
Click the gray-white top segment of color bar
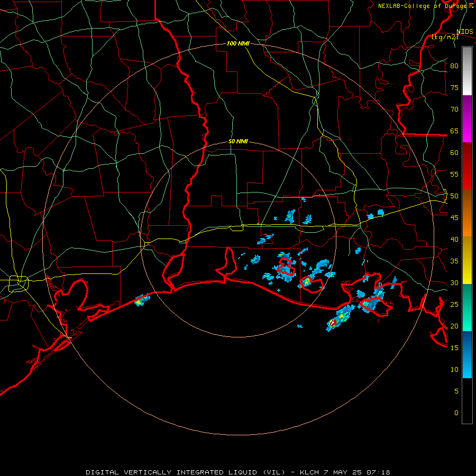point(467,71)
